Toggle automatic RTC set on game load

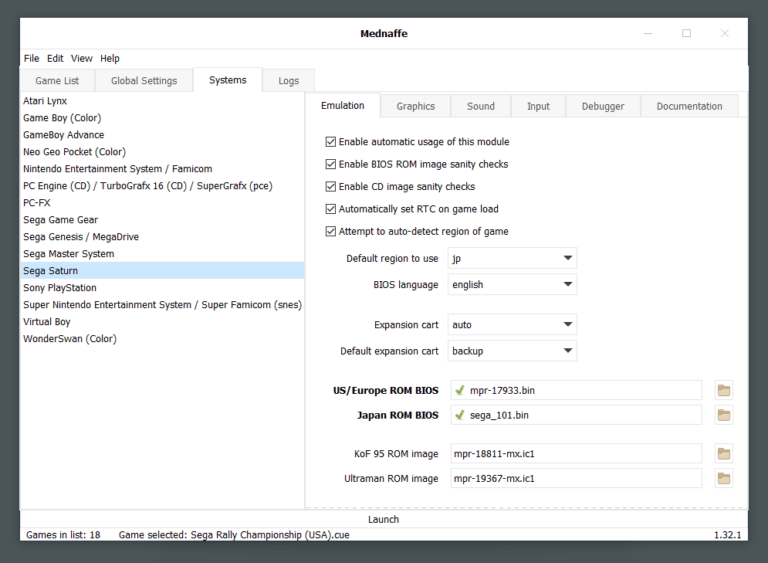pos(331,209)
